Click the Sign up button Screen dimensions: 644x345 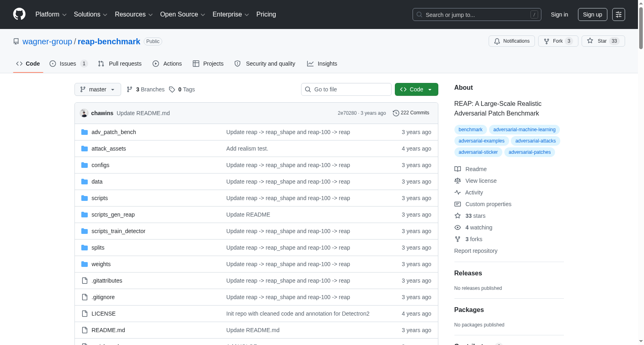tap(592, 14)
